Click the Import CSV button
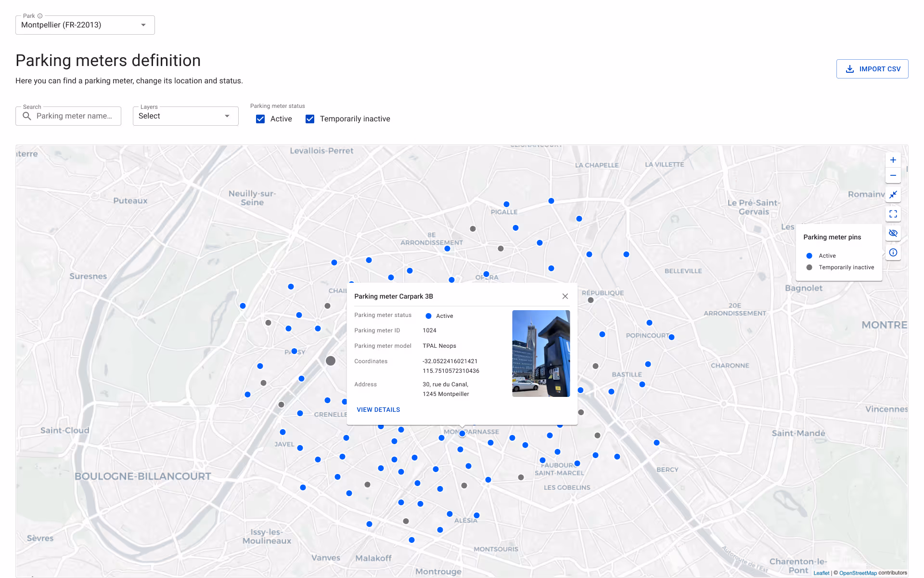924x578 pixels. click(x=872, y=69)
